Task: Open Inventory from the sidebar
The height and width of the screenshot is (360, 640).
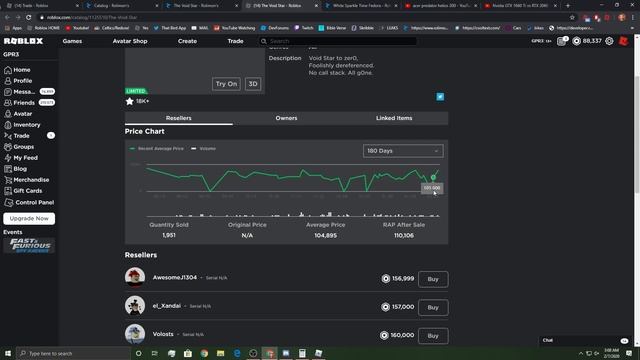Action: click(x=22, y=125)
